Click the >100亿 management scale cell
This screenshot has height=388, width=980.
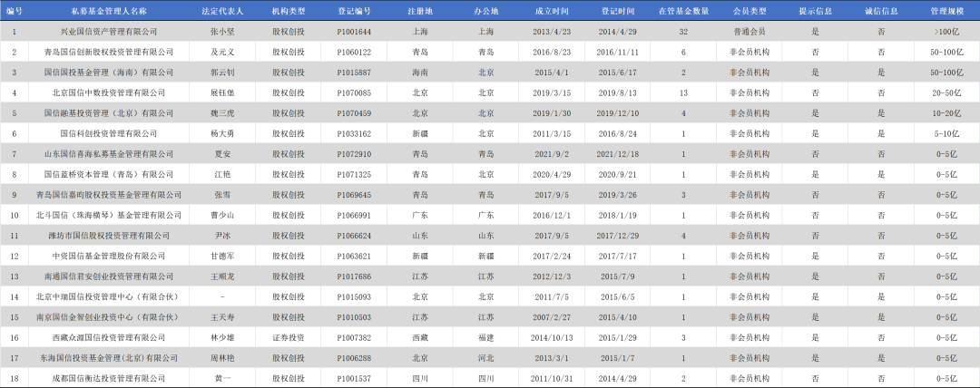pyautogui.click(x=946, y=31)
